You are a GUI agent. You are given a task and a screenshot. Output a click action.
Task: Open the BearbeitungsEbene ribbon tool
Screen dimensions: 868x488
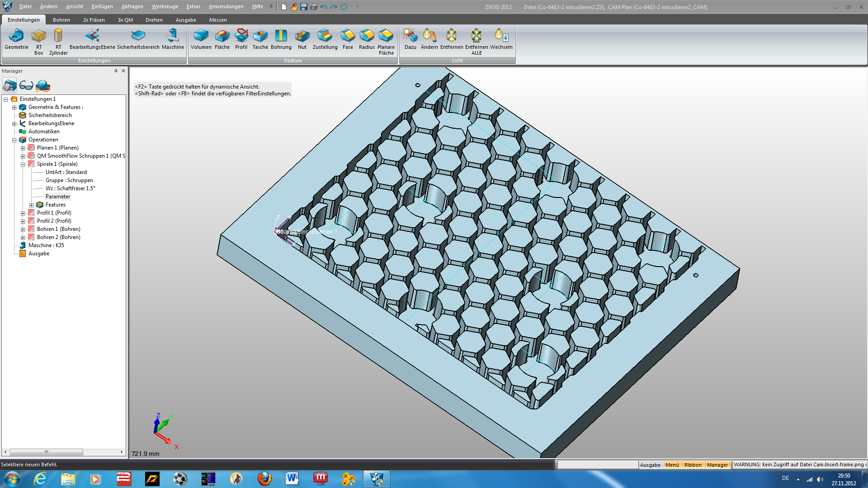[x=92, y=39]
